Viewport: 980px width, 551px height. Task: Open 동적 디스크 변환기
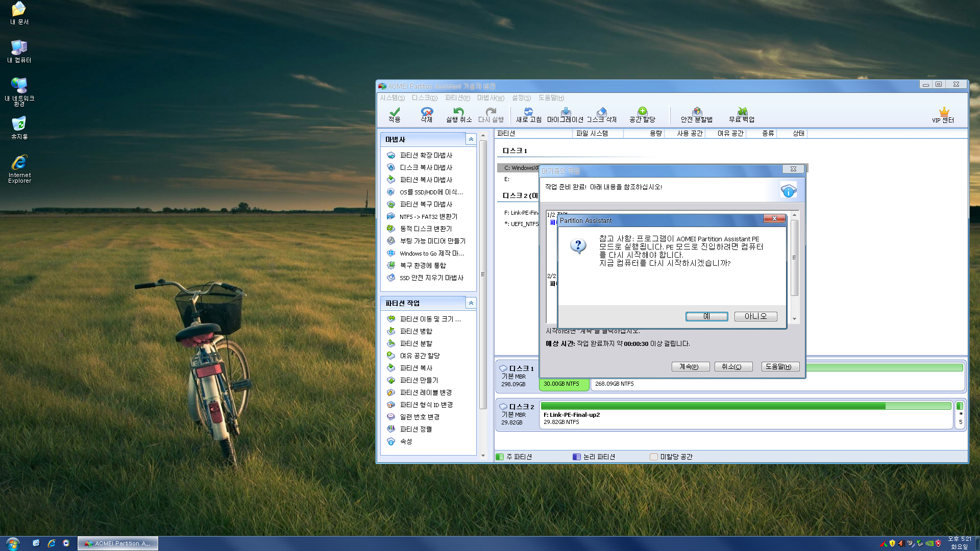click(x=425, y=229)
